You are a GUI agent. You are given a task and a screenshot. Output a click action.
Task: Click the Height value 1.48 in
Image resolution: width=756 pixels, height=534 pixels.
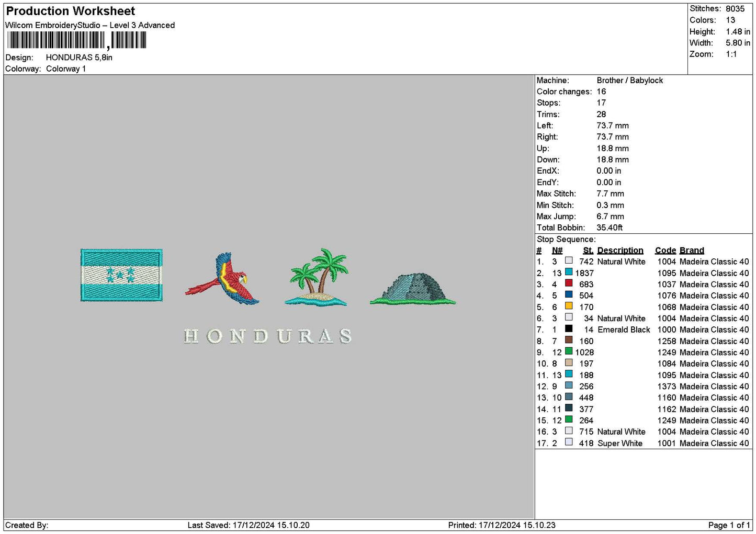pos(738,31)
